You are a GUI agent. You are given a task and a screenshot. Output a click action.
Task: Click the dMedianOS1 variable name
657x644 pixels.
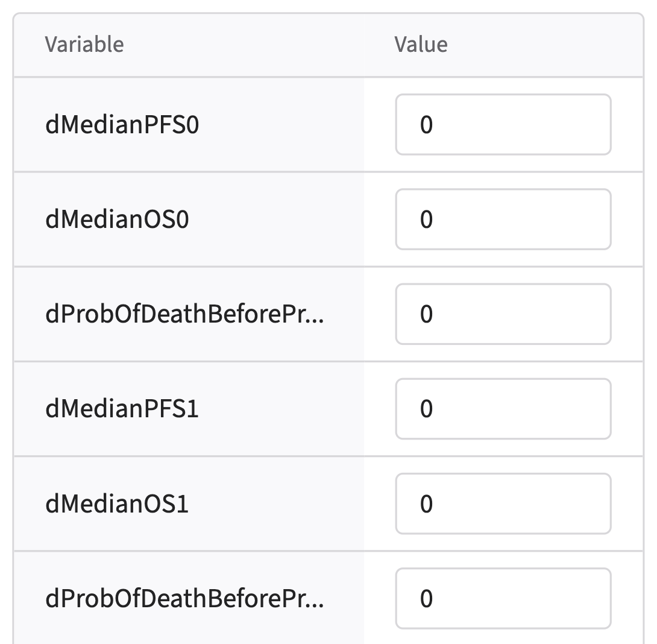117,504
